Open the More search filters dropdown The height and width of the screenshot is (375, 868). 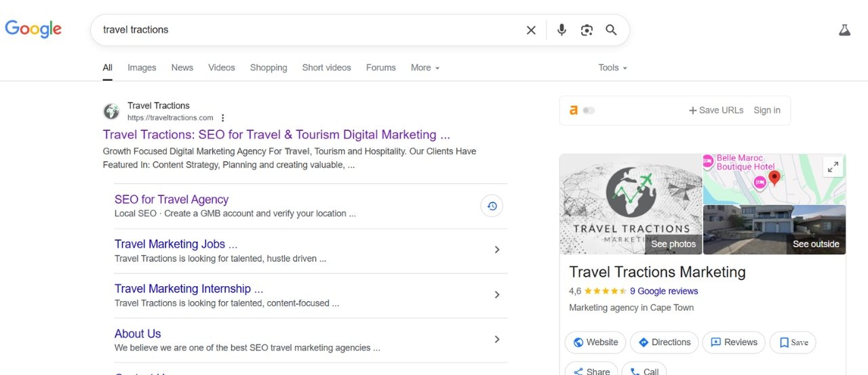tap(425, 68)
